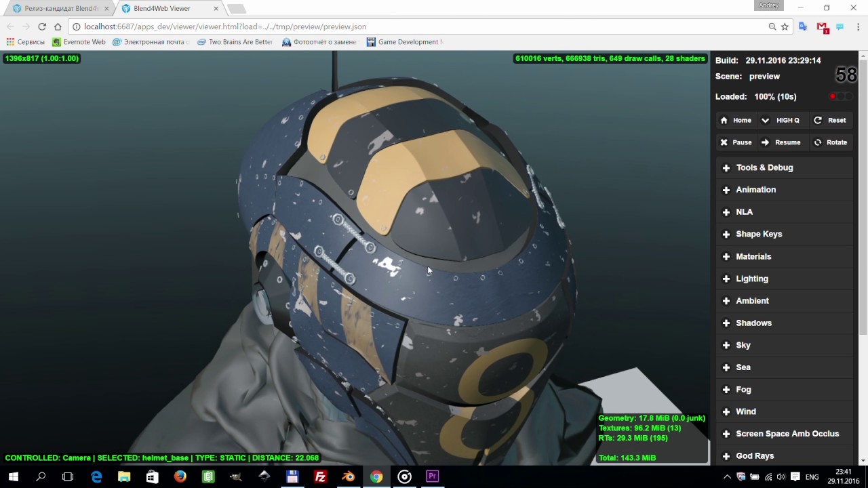Open the Электронная почта bookmark

pos(151,42)
